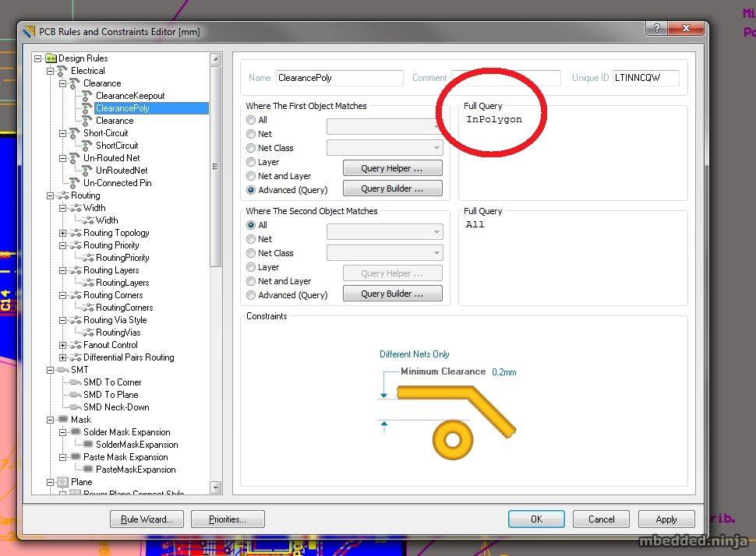756x556 pixels.
Task: Open Query Builder for the first object
Action: click(x=392, y=188)
